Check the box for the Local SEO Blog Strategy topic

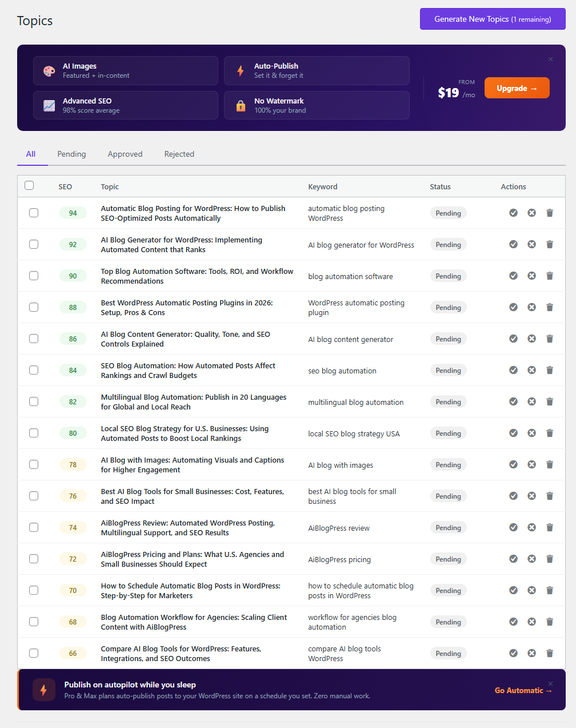[x=34, y=433]
